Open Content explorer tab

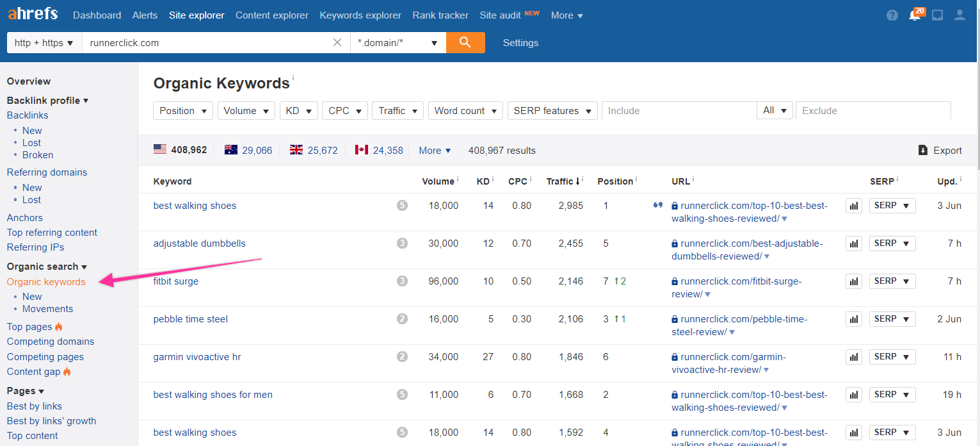tap(272, 15)
